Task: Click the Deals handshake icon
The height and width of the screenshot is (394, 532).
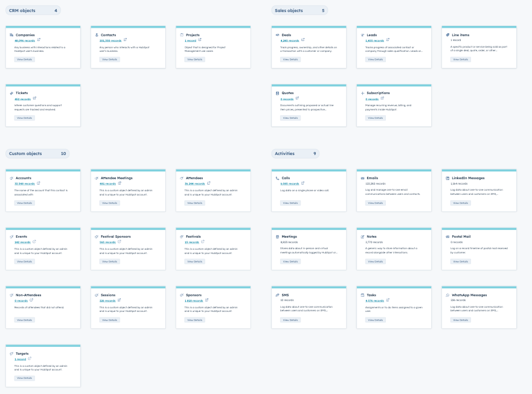Action: coord(278,35)
